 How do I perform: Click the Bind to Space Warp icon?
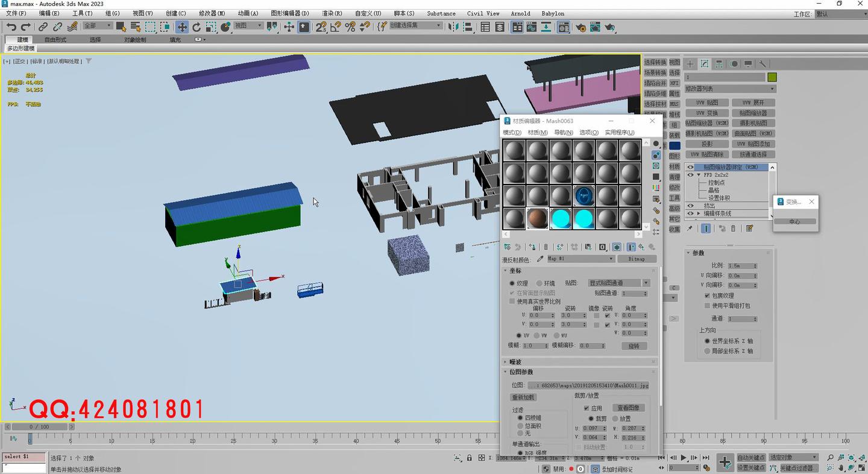[x=73, y=27]
